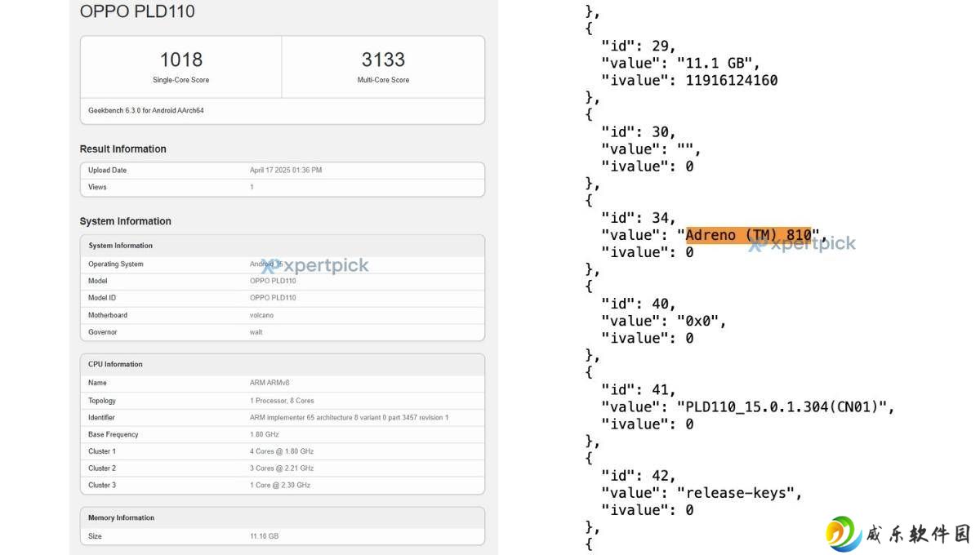The height and width of the screenshot is (555, 980).
Task: Click the OPPO PLD110 page title
Action: click(137, 11)
